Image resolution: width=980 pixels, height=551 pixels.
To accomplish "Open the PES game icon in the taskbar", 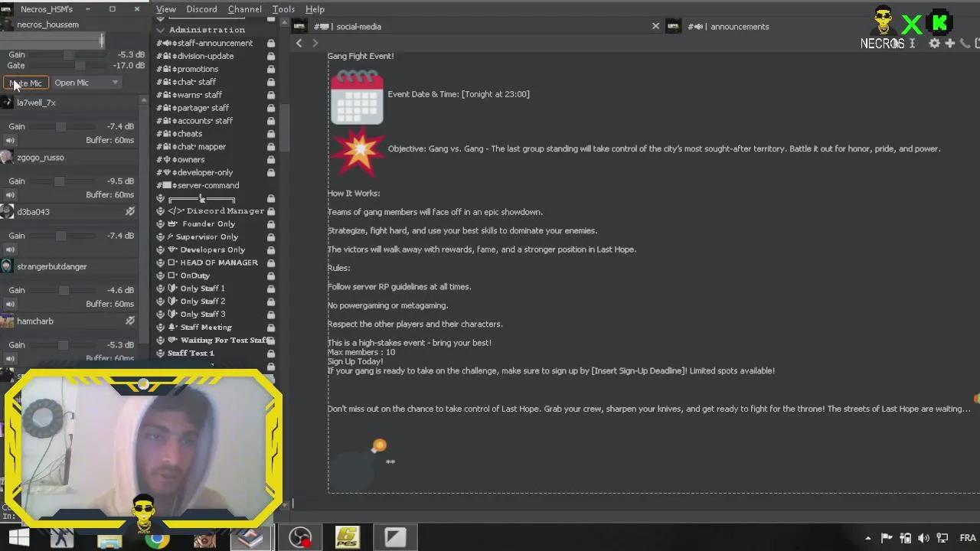I will (348, 538).
